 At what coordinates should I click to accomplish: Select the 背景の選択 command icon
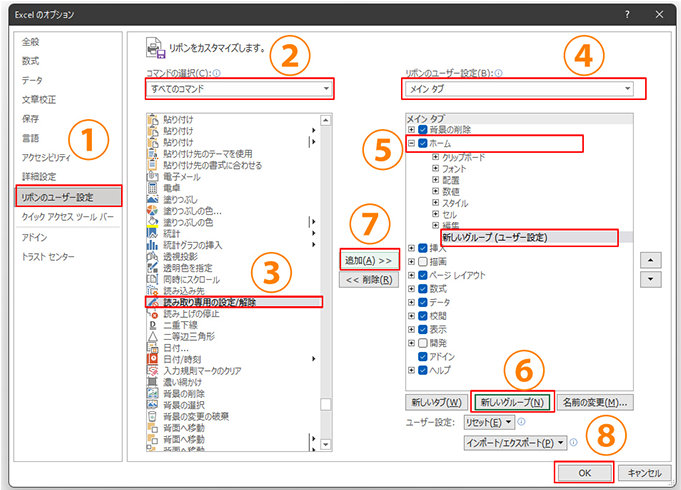point(152,405)
